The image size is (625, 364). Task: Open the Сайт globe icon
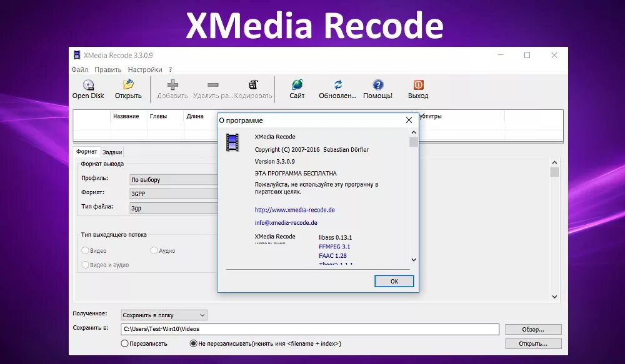[x=297, y=84]
